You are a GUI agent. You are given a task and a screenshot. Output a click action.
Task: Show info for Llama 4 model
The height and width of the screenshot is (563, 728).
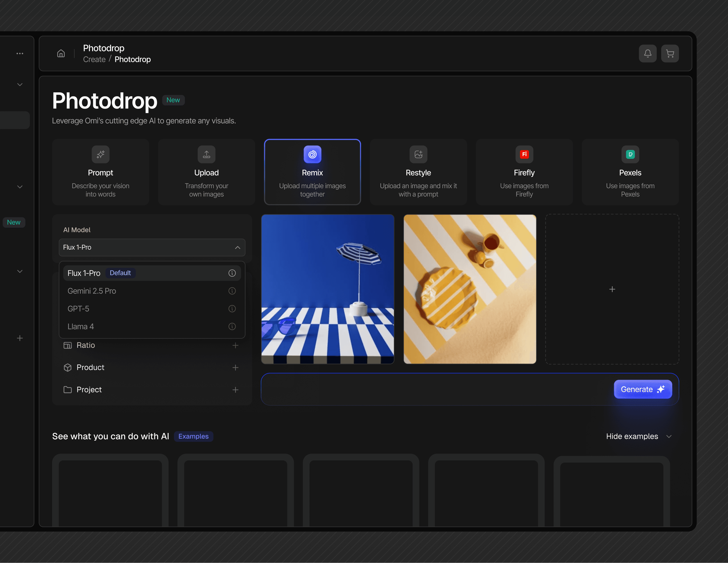232,327
